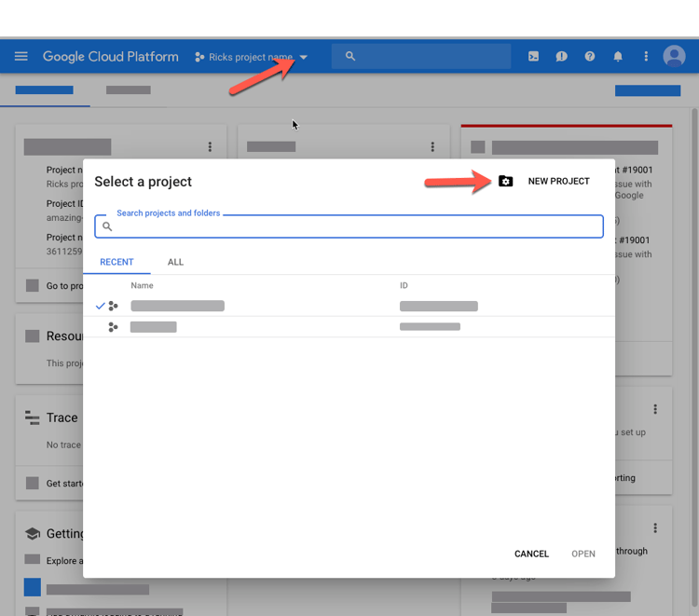The image size is (699, 616).
Task: Click the 'Get start...' link in Trace card
Action: [x=64, y=483]
